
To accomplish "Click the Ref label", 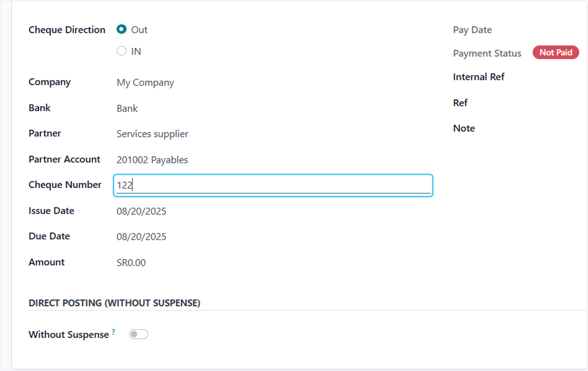I will point(460,103).
